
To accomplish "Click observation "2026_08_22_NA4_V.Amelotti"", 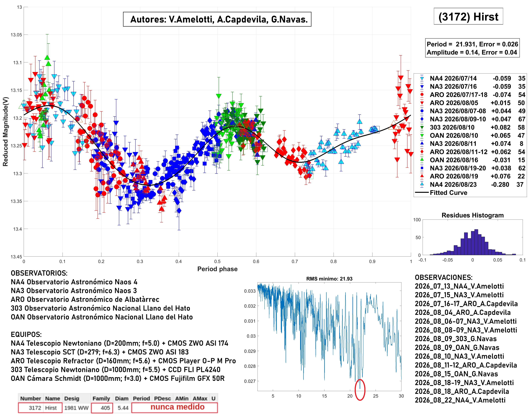I will click(x=460, y=400).
